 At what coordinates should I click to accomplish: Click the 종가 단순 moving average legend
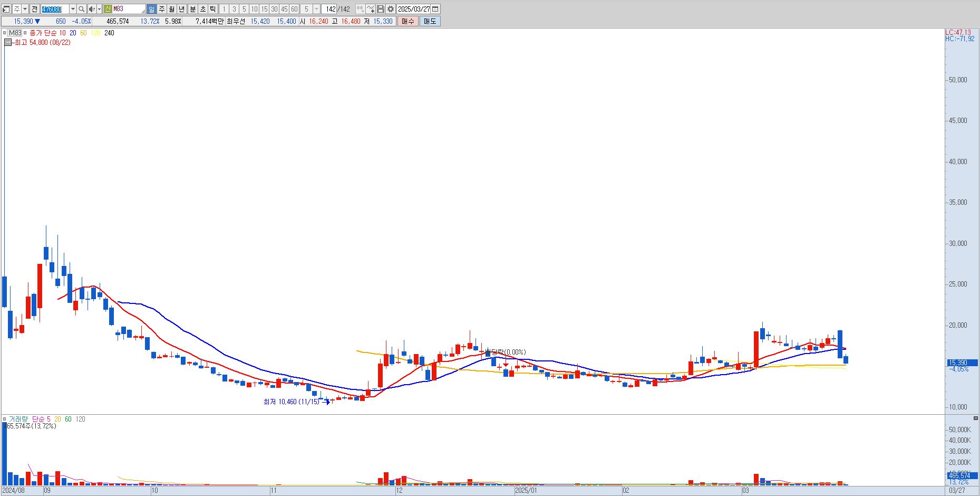[x=43, y=33]
